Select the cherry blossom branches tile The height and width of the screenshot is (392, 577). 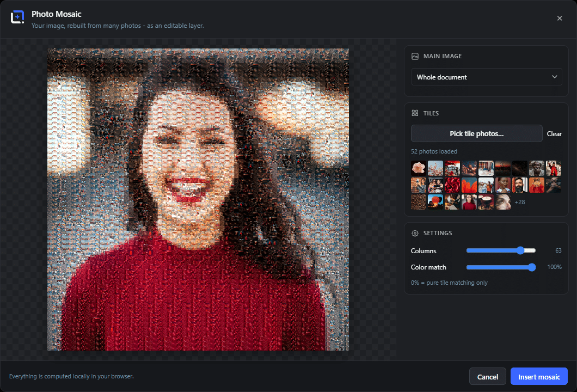435,168
